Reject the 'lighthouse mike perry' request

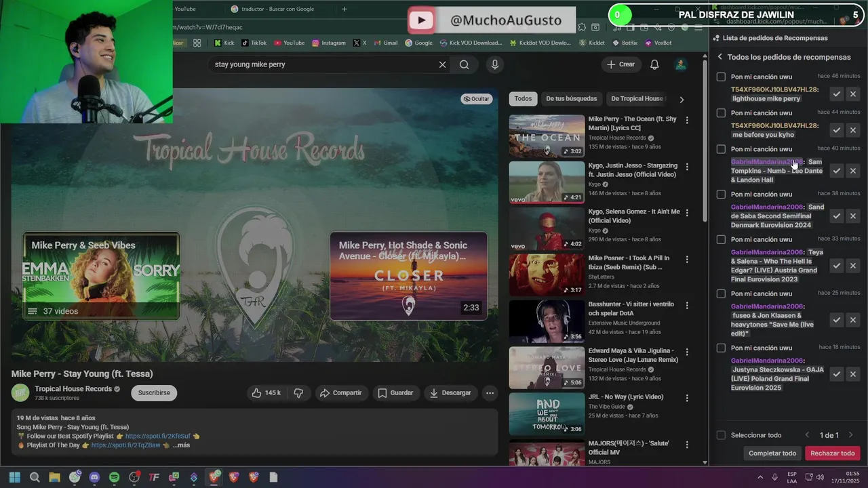tap(853, 94)
